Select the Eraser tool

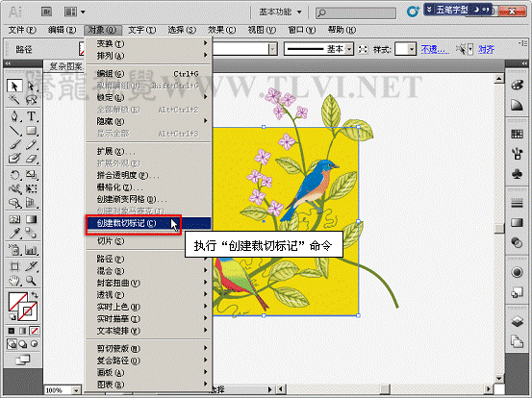pos(31,159)
